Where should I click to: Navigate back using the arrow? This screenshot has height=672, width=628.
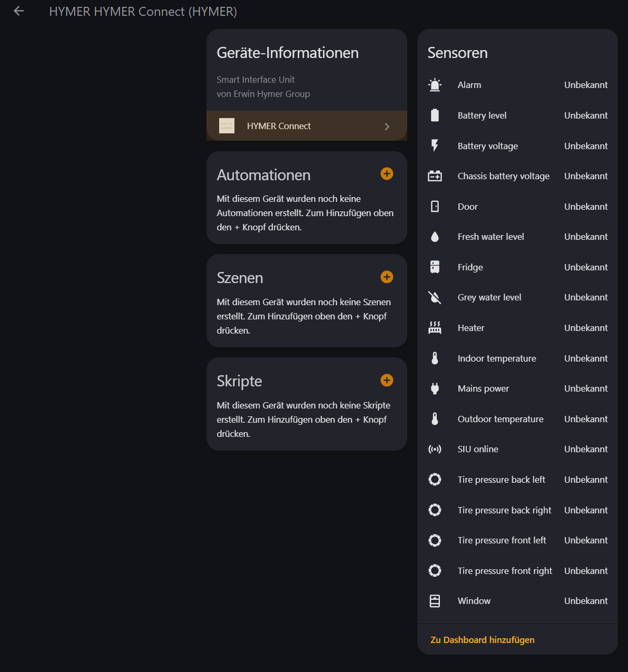(18, 11)
